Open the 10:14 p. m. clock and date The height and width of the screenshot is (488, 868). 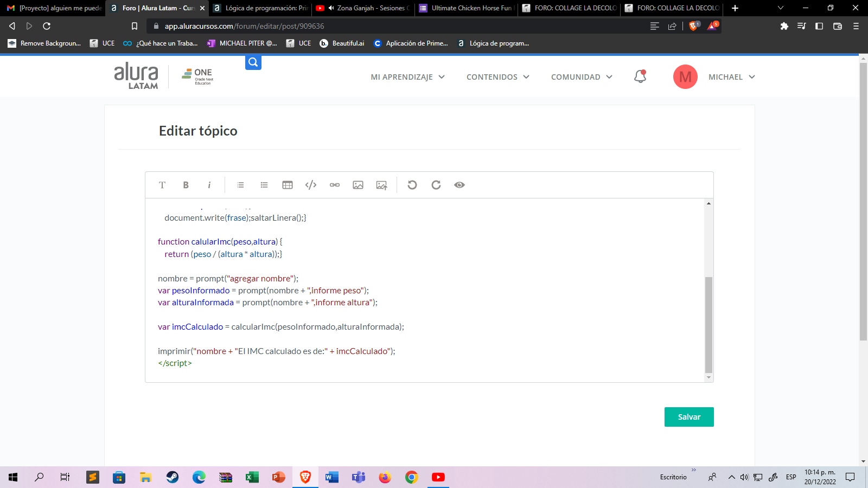(820, 477)
